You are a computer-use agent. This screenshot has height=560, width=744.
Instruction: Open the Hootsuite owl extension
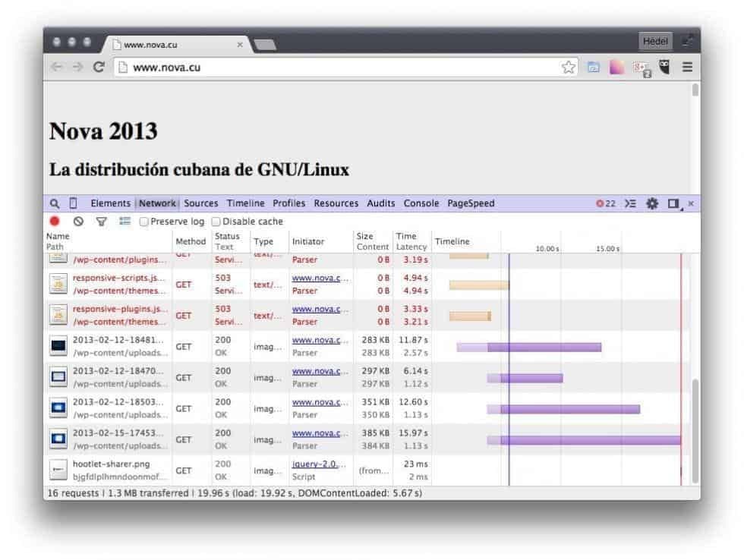coord(664,68)
